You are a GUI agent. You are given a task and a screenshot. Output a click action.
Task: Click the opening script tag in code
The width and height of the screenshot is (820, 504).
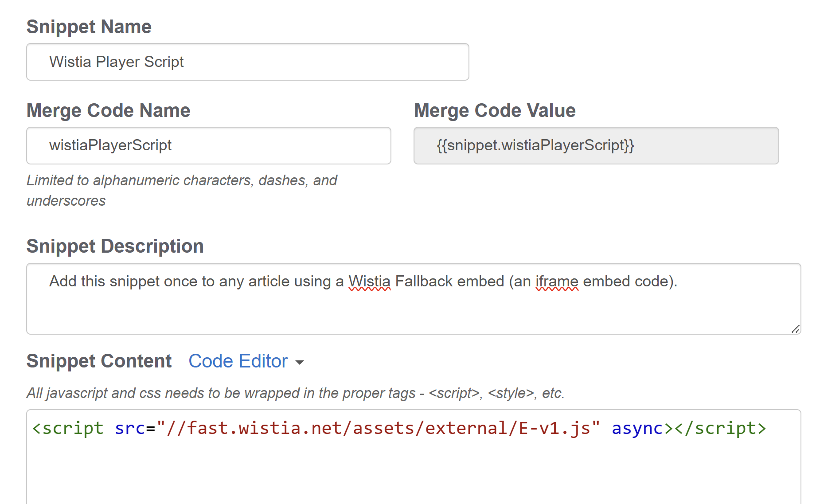[x=68, y=429]
